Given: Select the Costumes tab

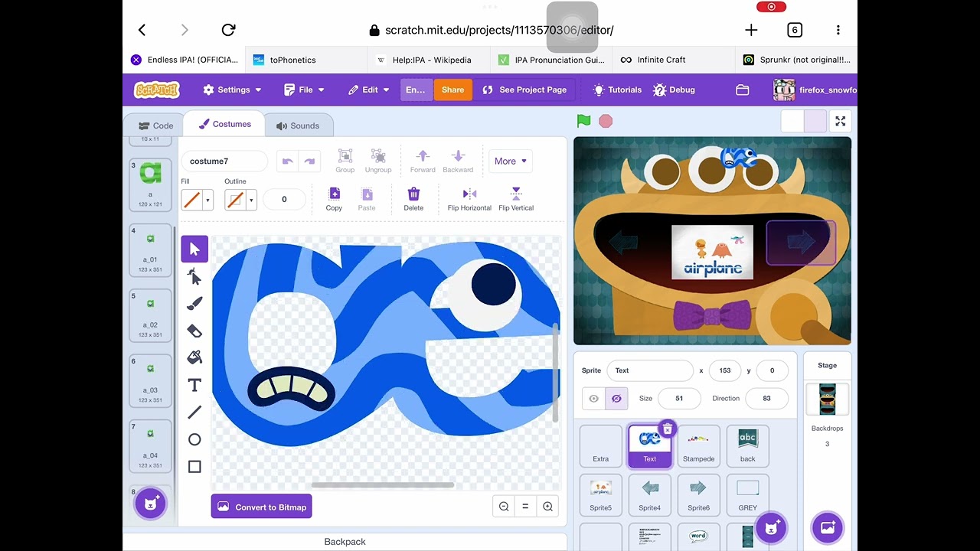Looking at the screenshot, I should pos(224,124).
